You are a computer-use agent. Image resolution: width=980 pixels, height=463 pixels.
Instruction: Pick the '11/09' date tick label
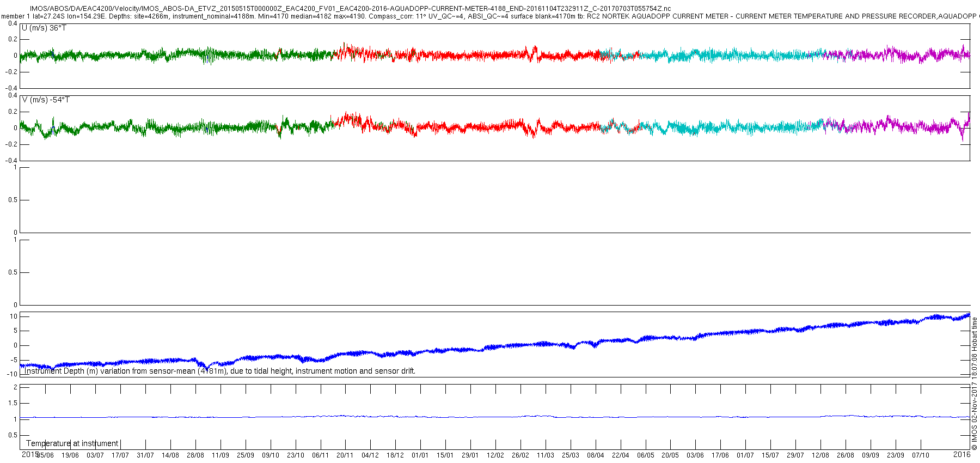pyautogui.click(x=220, y=455)
